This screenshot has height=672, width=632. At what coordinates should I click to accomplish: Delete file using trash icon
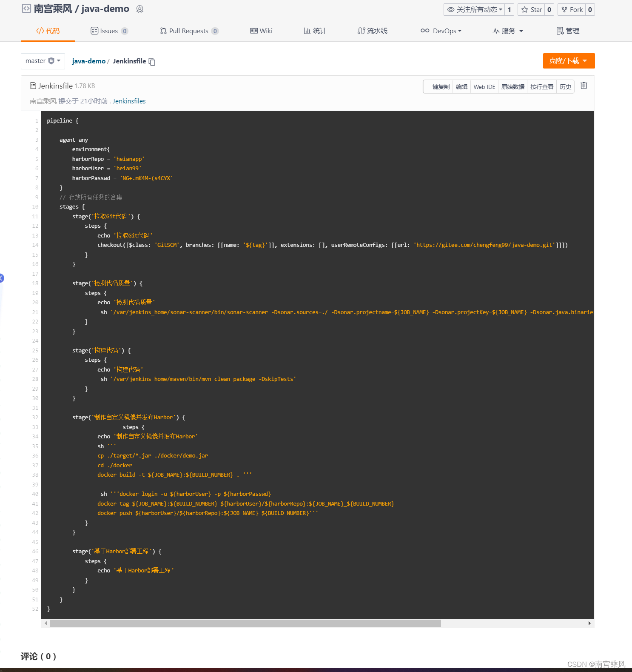click(x=584, y=86)
